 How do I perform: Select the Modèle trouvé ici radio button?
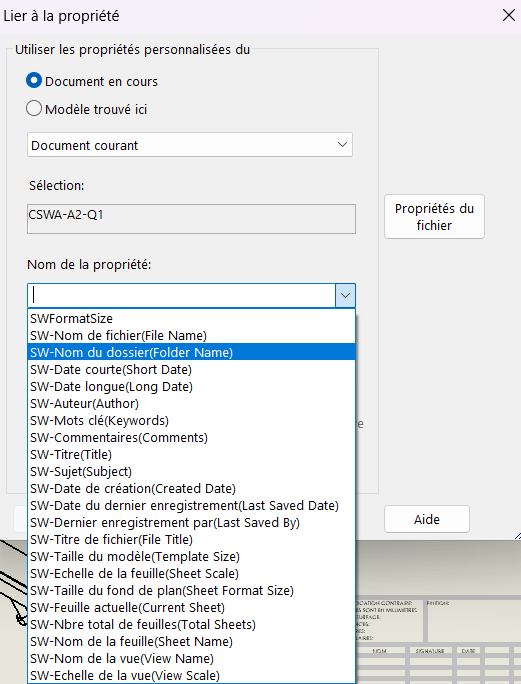(x=34, y=108)
